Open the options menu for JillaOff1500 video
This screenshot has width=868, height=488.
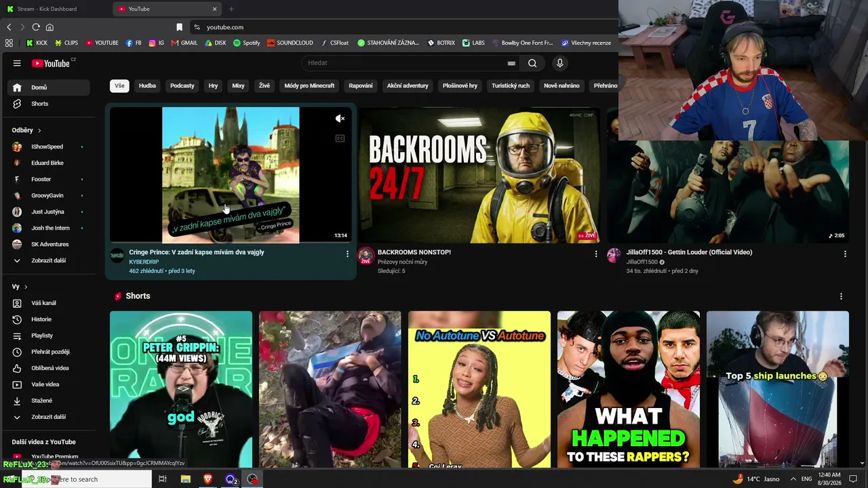[x=845, y=253]
